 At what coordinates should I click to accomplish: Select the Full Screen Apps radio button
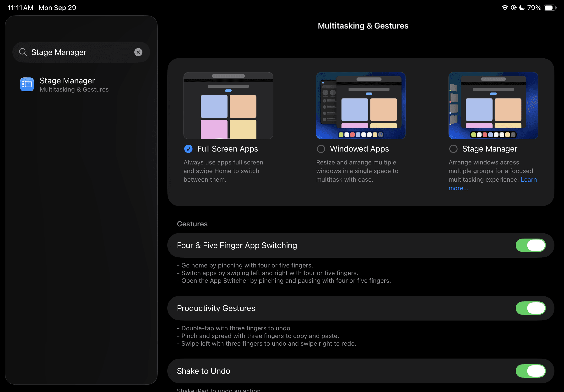[x=188, y=149]
